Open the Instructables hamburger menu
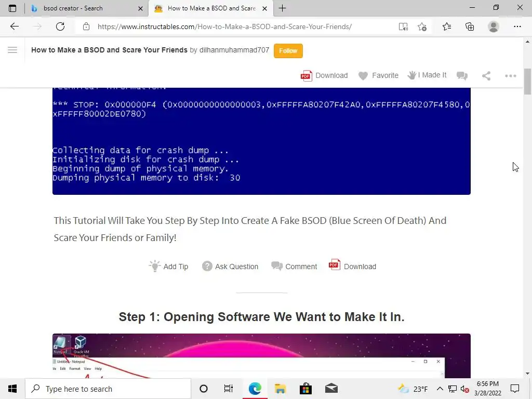Image resolution: width=532 pixels, height=399 pixels. (x=12, y=50)
